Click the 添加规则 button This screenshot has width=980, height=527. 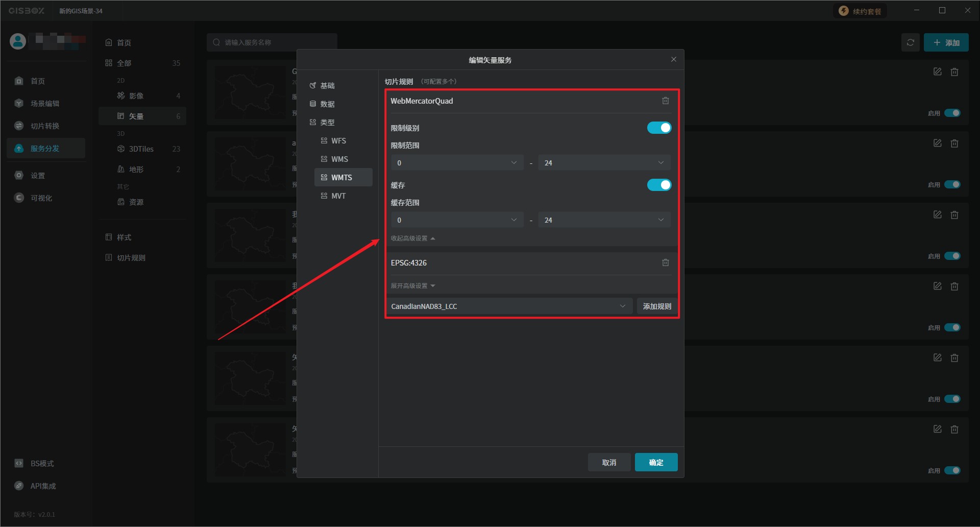coord(657,306)
